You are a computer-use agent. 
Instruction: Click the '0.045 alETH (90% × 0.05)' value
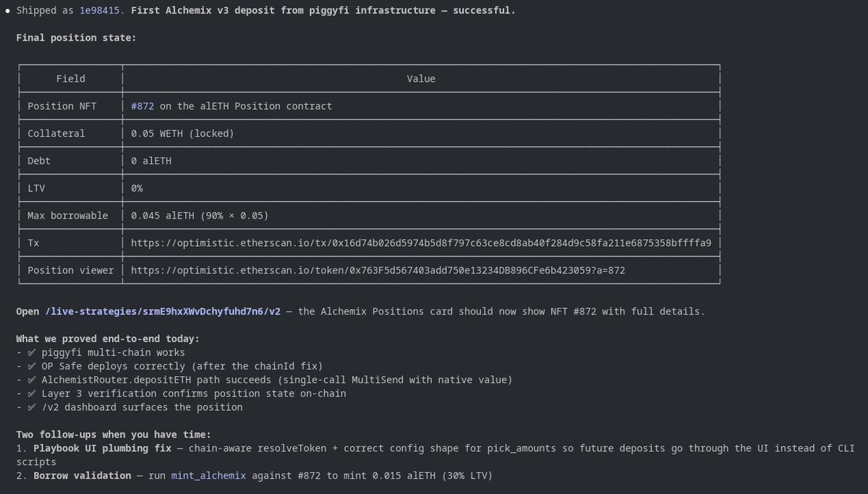[x=200, y=216]
